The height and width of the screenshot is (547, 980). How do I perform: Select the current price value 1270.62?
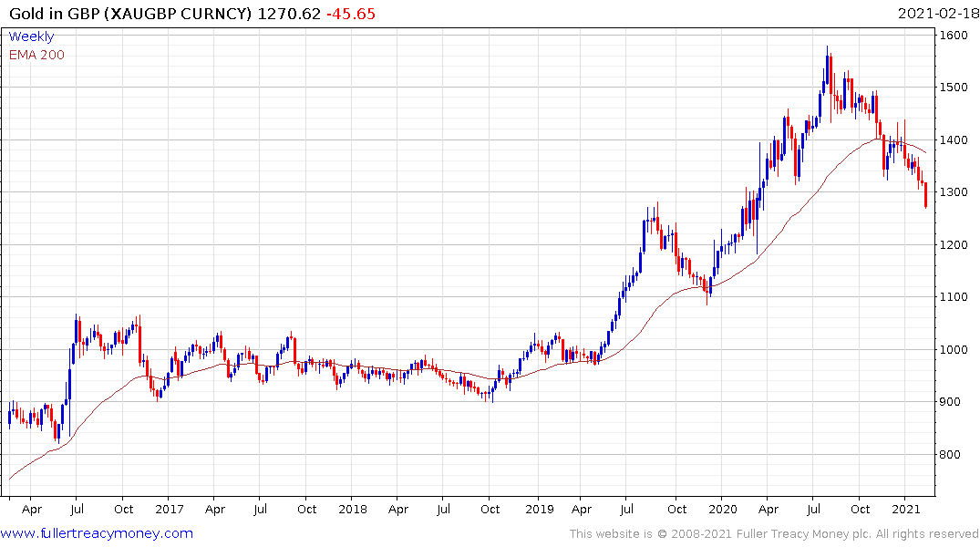pyautogui.click(x=289, y=13)
